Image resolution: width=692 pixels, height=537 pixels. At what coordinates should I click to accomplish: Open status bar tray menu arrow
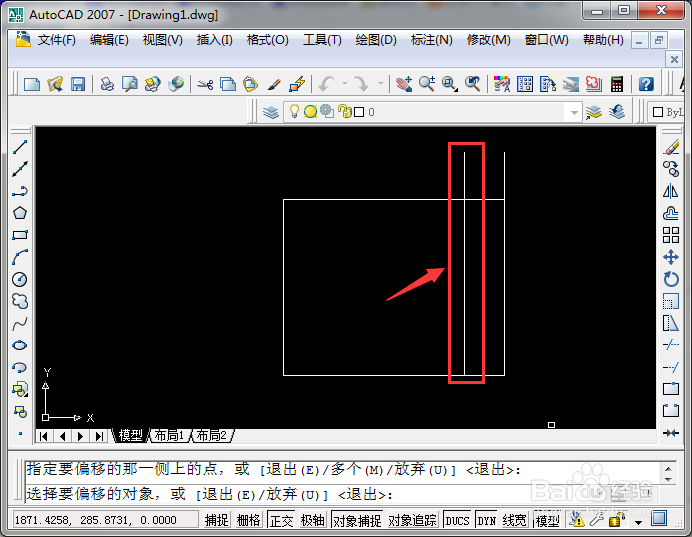pos(638,522)
